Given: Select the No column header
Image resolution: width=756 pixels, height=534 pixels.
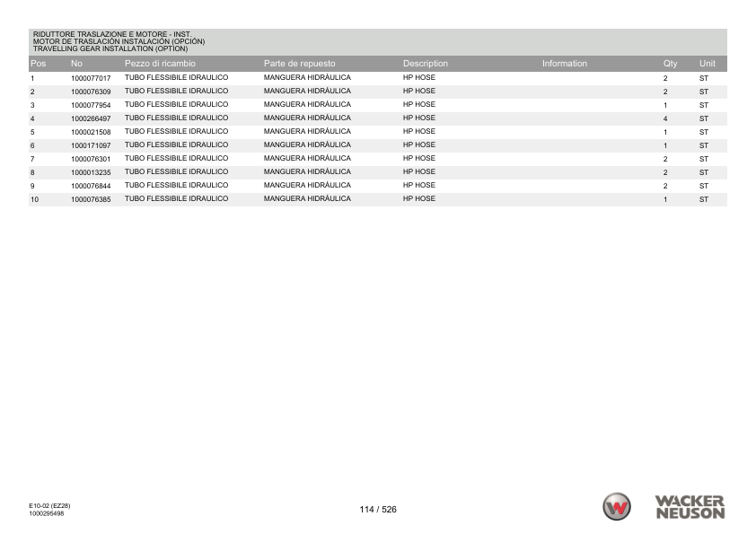Looking at the screenshot, I should point(76,64).
